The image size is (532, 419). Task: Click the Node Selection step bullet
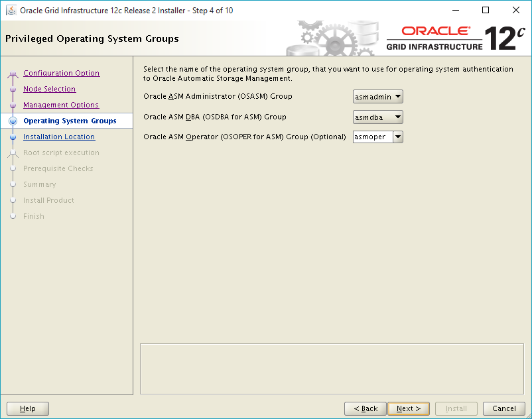(13, 90)
